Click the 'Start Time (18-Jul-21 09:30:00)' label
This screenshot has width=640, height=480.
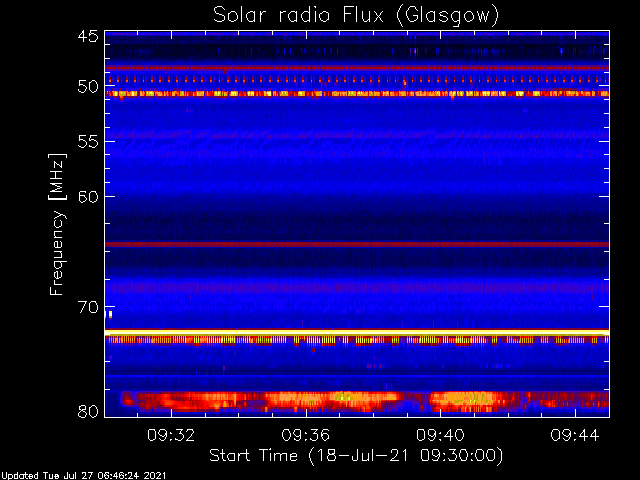coord(356,456)
